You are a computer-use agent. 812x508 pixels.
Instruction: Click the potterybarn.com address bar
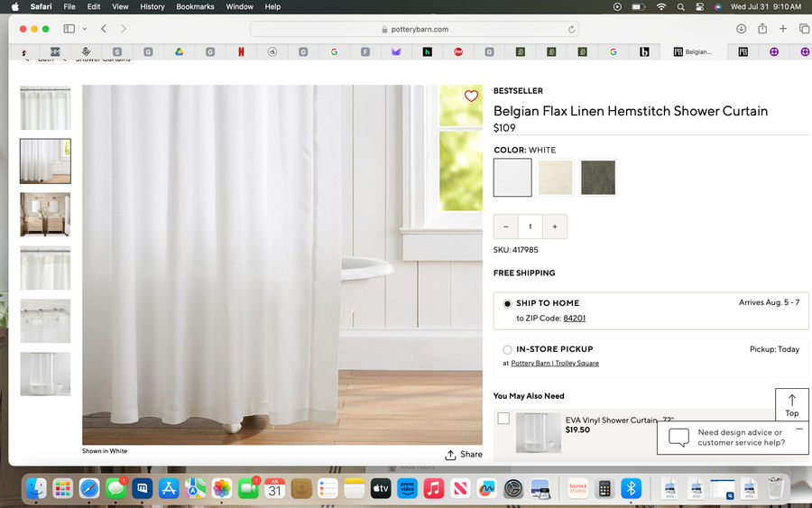[414, 30]
